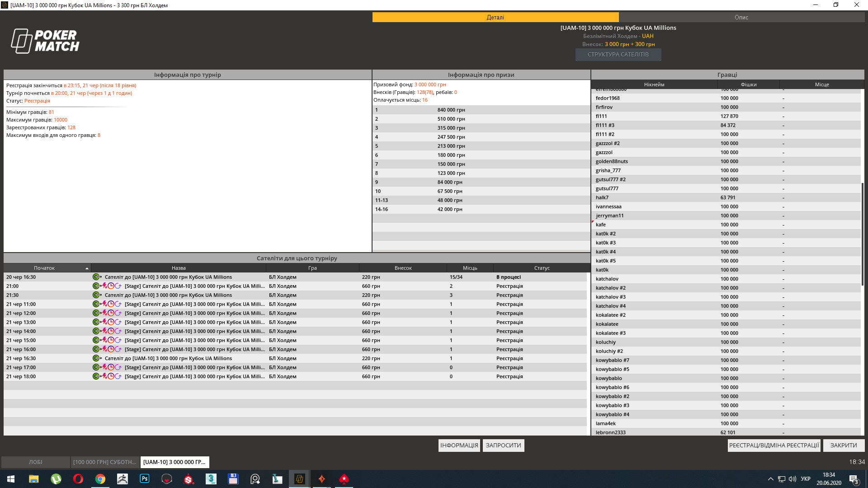Click turbo lightning icon in 21 чер 17:00 row
The height and width of the screenshot is (488, 868).
pyautogui.click(x=104, y=367)
